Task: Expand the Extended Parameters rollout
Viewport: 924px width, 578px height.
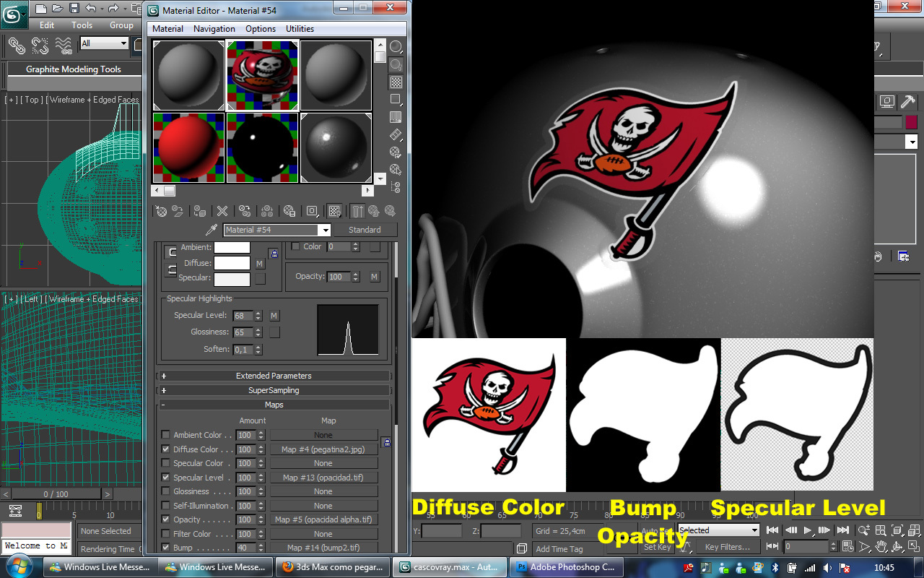Action: pos(274,376)
